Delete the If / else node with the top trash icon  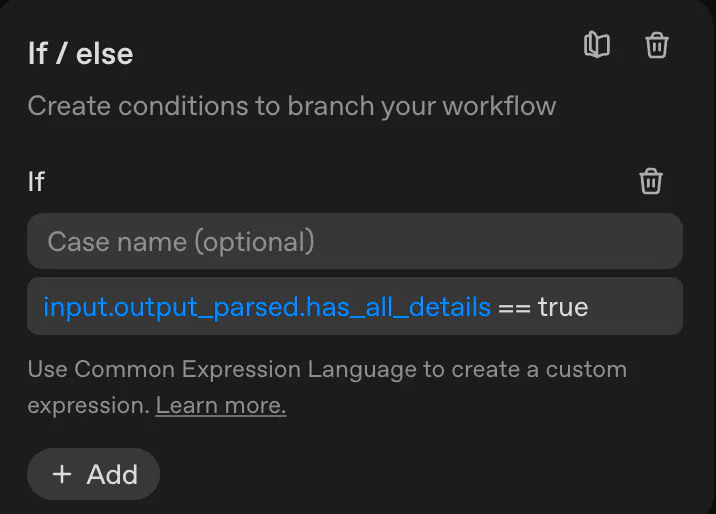coord(657,46)
